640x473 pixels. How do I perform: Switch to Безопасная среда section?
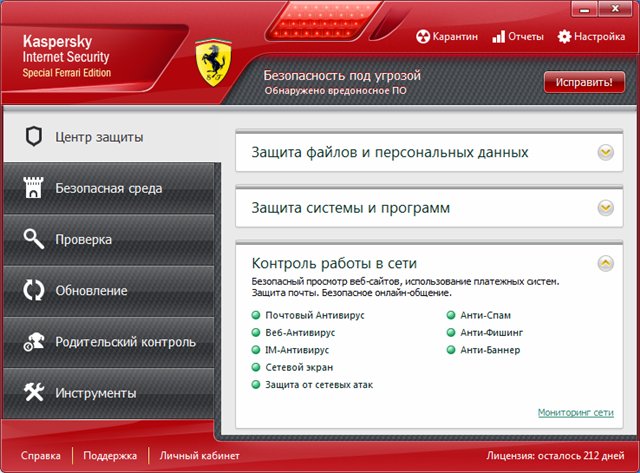pyautogui.click(x=109, y=188)
